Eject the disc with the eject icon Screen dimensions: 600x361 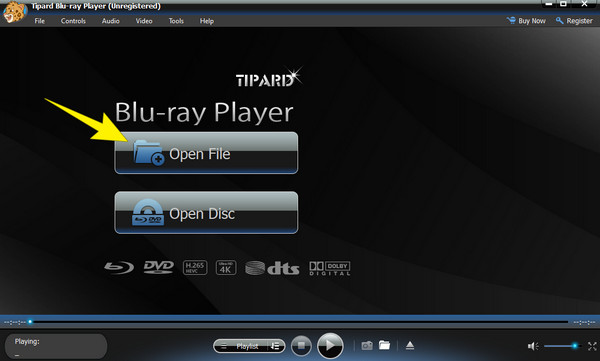pos(410,346)
